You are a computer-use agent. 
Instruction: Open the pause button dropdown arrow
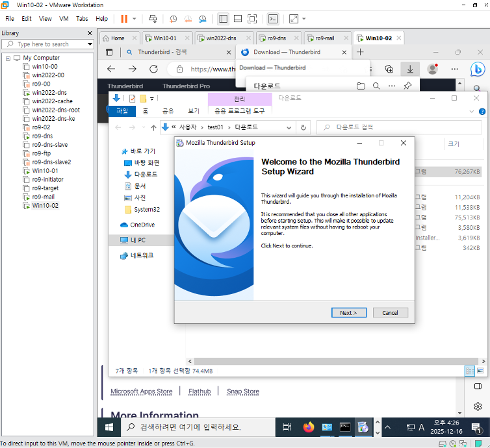click(135, 19)
